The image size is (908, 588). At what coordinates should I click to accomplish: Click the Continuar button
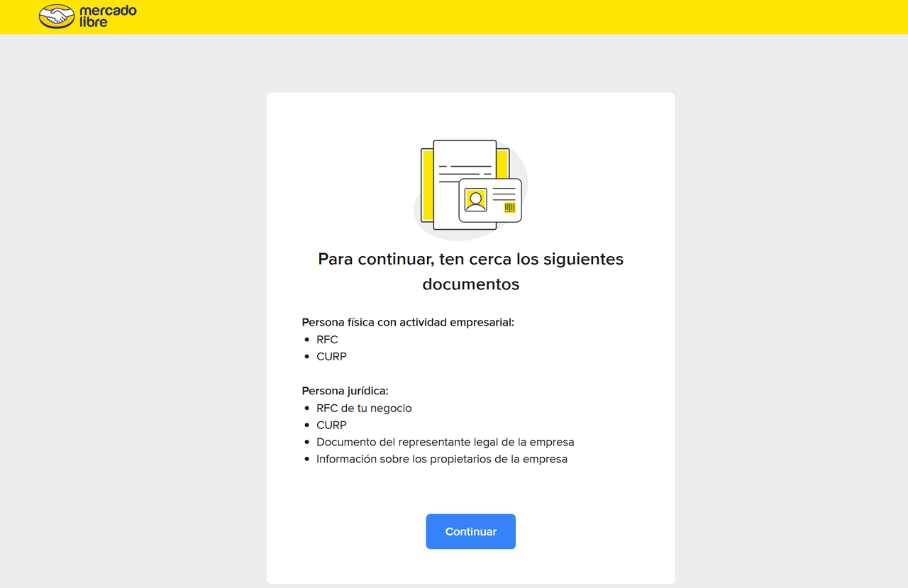pos(470,531)
